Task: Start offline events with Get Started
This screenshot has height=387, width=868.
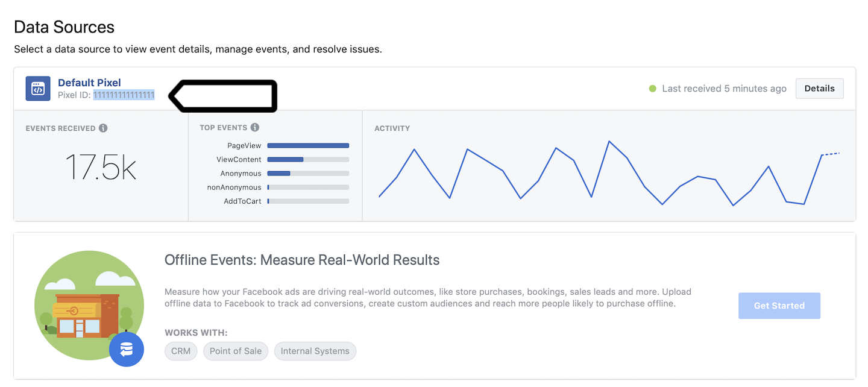Action: pos(779,306)
